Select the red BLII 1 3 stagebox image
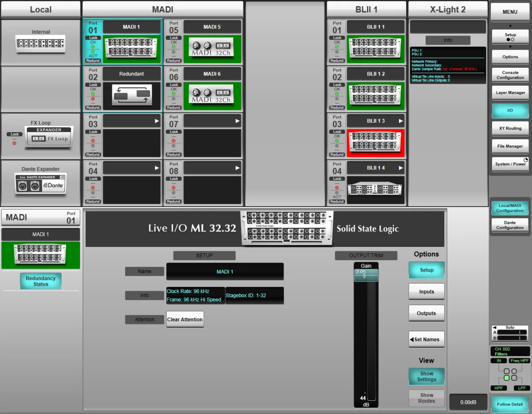This screenshot has height=414, width=532. [x=376, y=143]
